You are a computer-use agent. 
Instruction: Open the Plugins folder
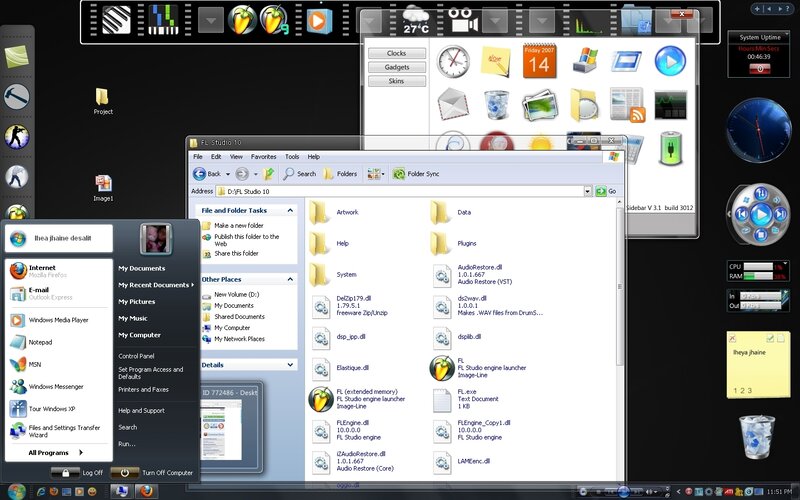point(454,243)
